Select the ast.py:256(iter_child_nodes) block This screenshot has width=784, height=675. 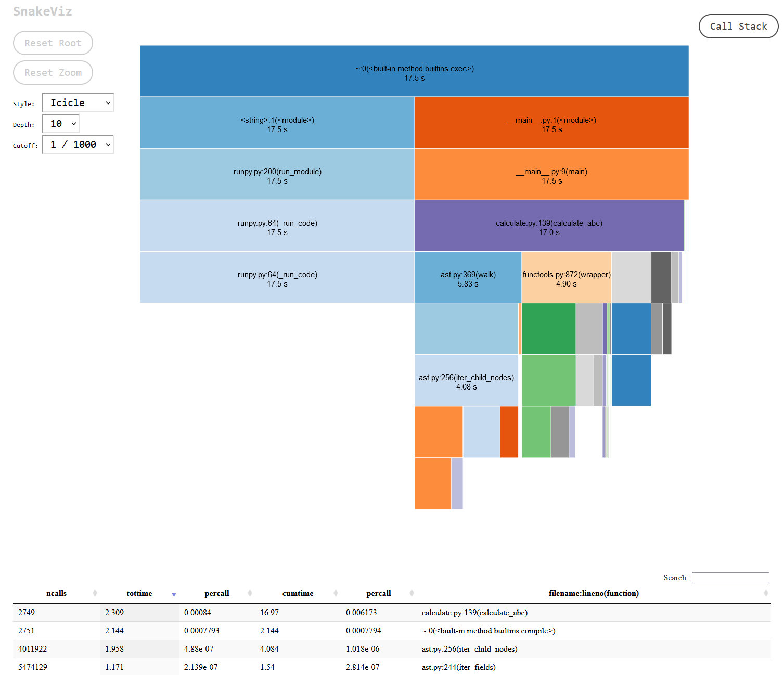point(466,380)
